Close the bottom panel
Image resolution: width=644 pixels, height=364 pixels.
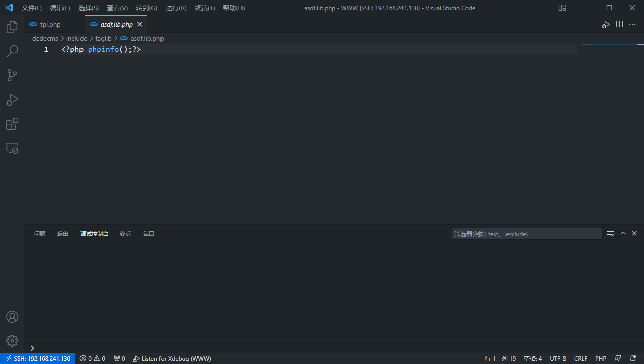click(x=634, y=234)
